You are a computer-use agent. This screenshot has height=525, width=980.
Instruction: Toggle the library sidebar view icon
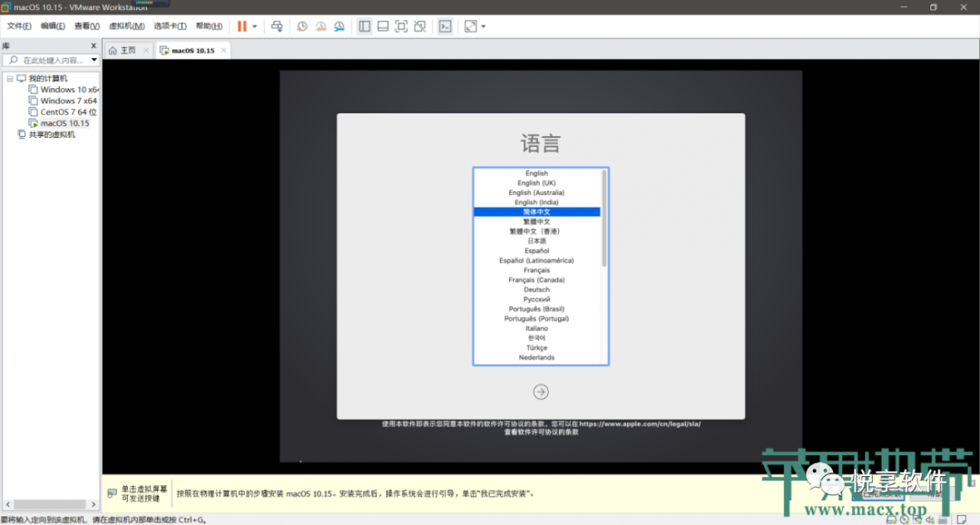pos(365,26)
